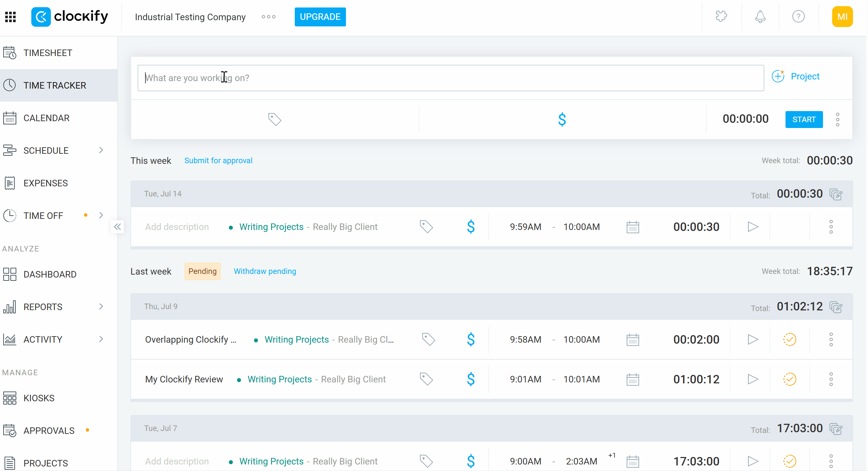Expand the Time Off submenu chevron
This screenshot has width=868, height=471.
click(101, 216)
